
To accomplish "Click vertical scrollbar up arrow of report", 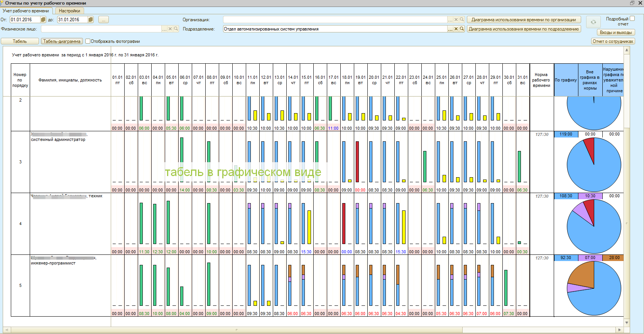I will [627, 50].
